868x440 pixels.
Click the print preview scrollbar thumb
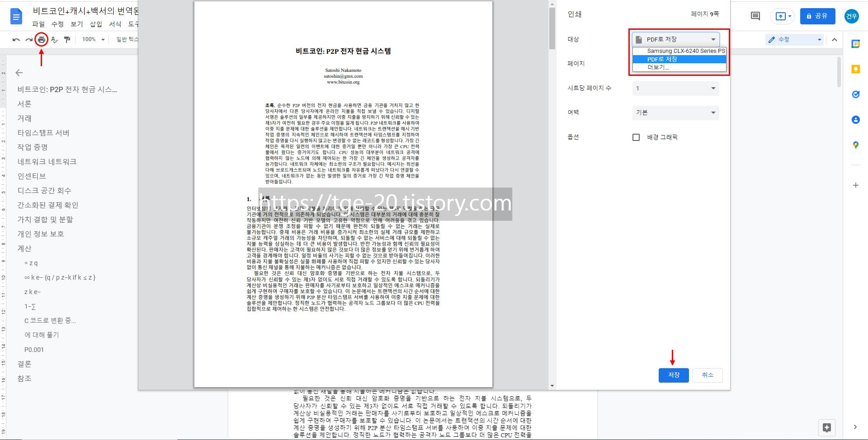point(552,28)
